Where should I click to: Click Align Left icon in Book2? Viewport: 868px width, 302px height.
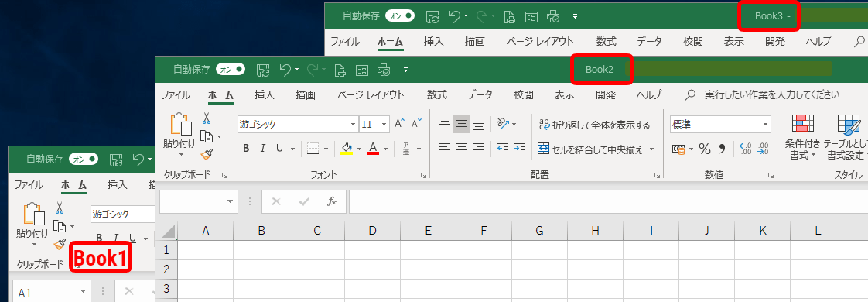coord(445,149)
